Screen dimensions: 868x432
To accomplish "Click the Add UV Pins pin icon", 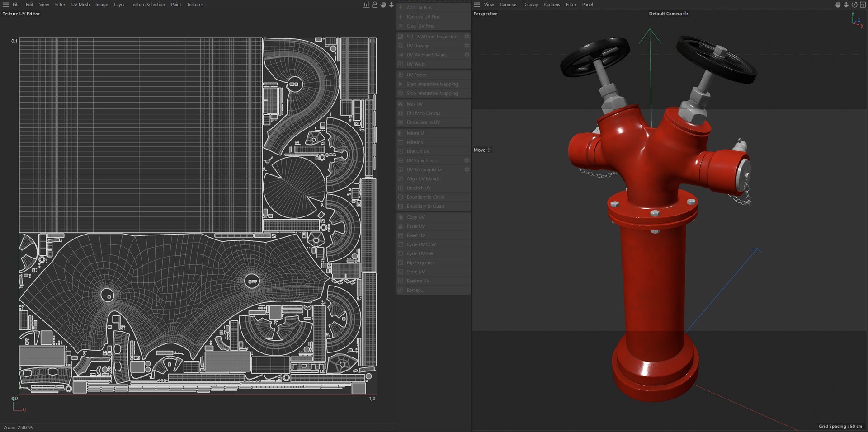I will coord(401,7).
